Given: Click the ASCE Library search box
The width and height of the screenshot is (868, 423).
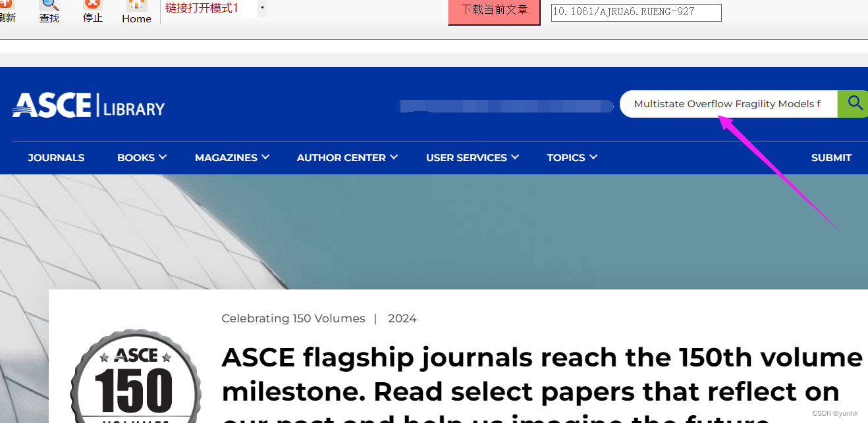Looking at the screenshot, I should [x=728, y=104].
